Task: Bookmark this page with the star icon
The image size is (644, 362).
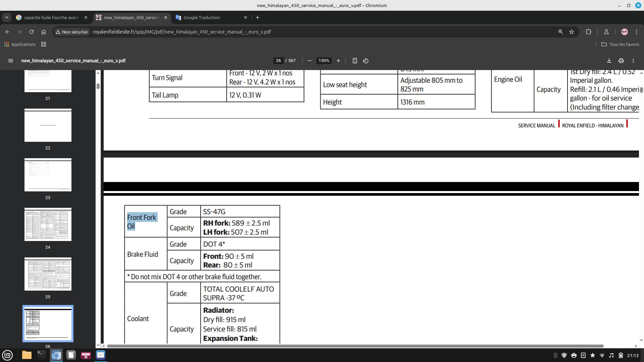Action: (572, 32)
